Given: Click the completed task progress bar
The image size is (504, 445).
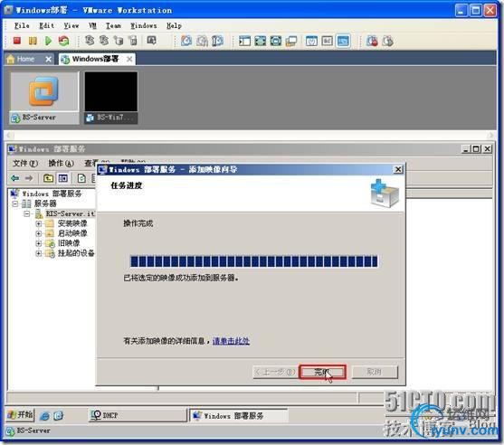Looking at the screenshot, I should coord(253,261).
